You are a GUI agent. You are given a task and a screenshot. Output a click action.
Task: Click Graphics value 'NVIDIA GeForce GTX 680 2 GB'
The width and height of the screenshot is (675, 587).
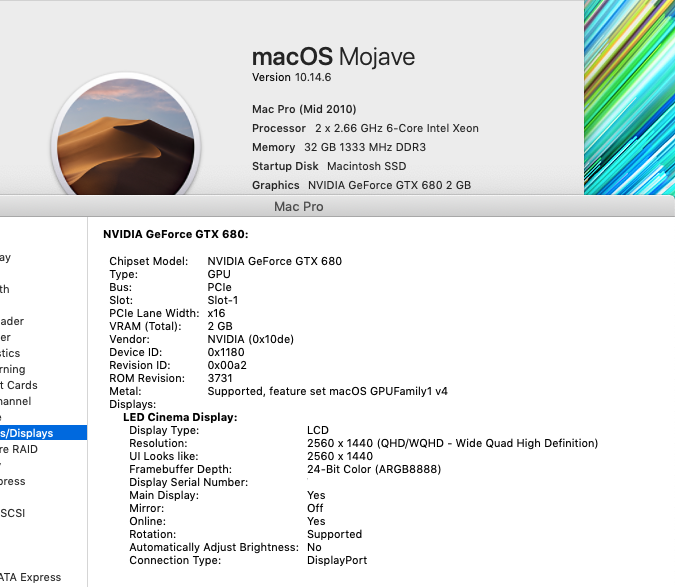click(x=389, y=185)
